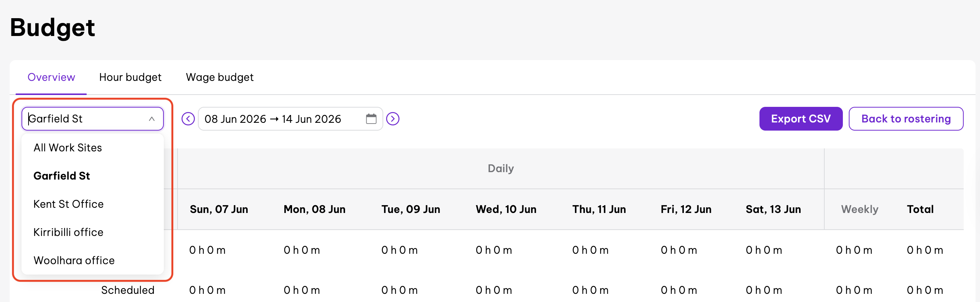Click the Sun, 07 Jun column header
This screenshot has height=302, width=980.
click(219, 210)
